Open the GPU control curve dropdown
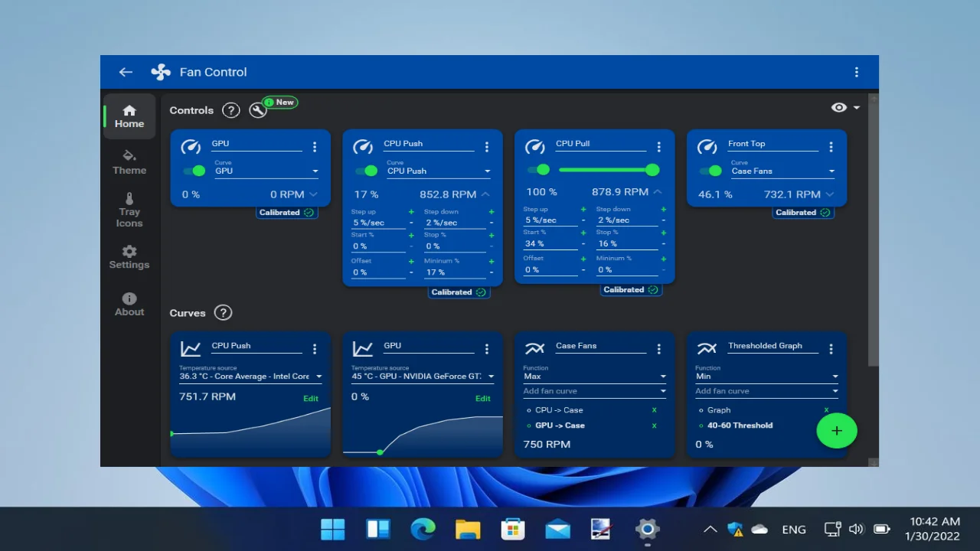The height and width of the screenshot is (551, 980). click(266, 171)
